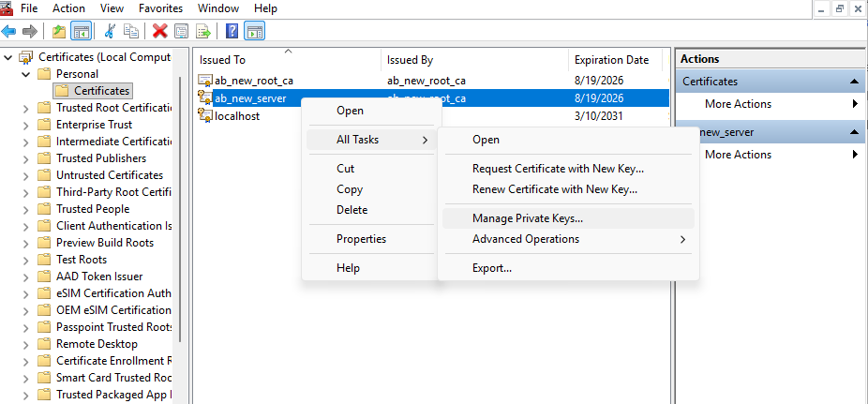Click Open in the All Tasks submenu
Viewport: 868px width, 404px height.
pyautogui.click(x=569, y=140)
